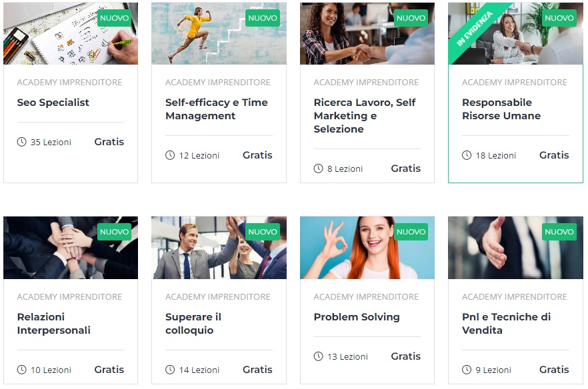
Task: Click the NUOVO badge on the Seo Specialist card
Action: click(115, 18)
